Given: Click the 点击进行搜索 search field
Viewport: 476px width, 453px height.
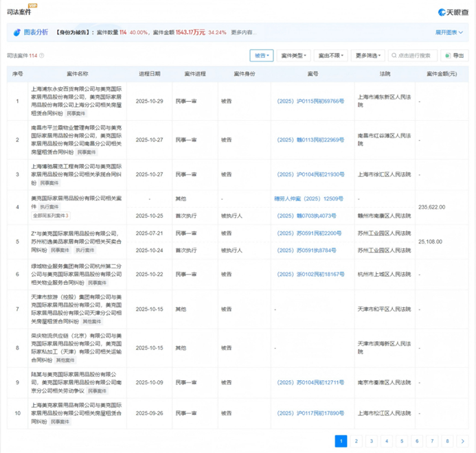Looking at the screenshot, I should [x=413, y=56].
